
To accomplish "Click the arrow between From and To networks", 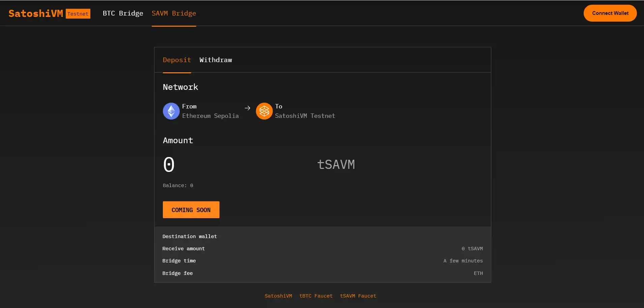I will 247,108.
